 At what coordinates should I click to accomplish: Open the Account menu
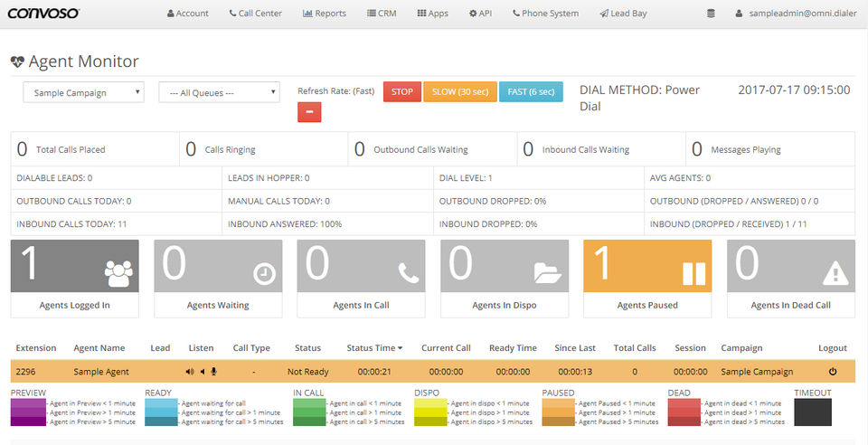(188, 14)
